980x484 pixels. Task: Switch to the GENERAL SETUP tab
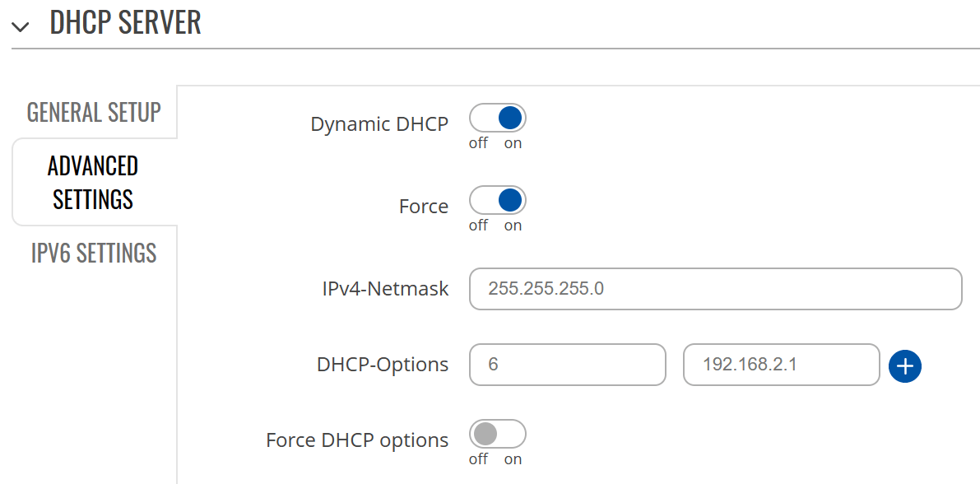point(93,112)
